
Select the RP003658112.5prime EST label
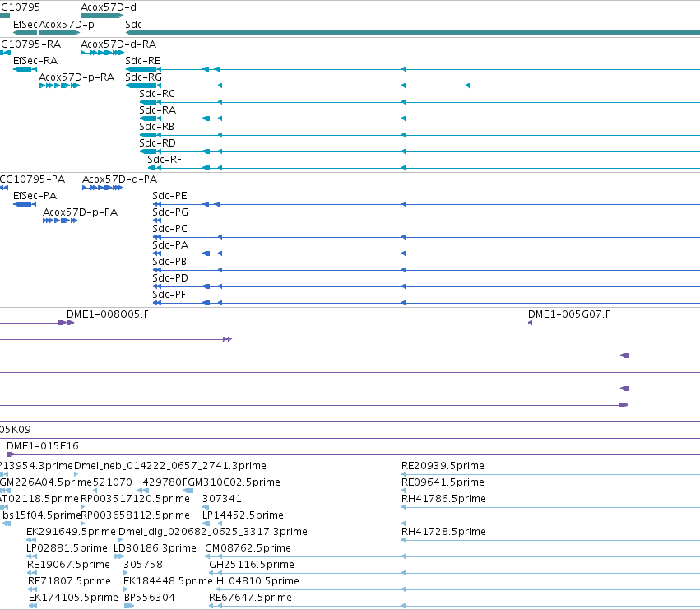135,515
